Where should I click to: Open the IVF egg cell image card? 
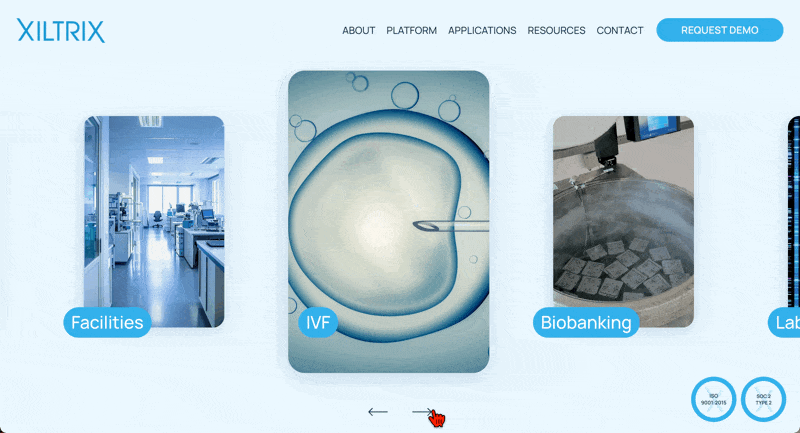pyautogui.click(x=389, y=221)
